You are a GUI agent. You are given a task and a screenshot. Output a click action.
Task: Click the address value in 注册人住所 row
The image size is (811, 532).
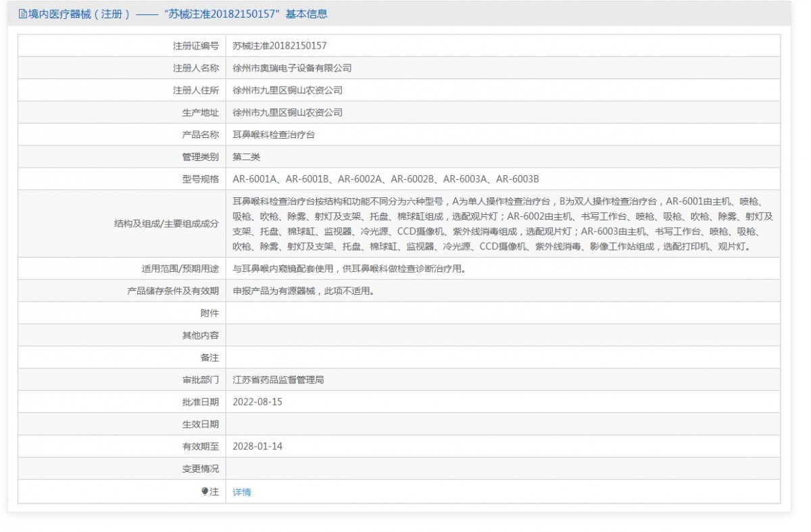[x=287, y=91]
